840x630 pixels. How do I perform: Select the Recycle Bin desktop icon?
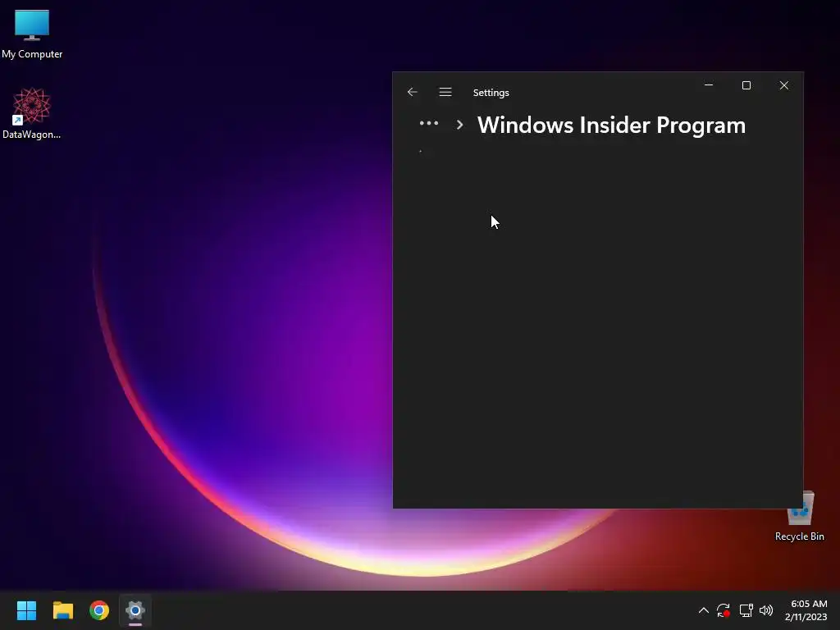[x=799, y=516]
